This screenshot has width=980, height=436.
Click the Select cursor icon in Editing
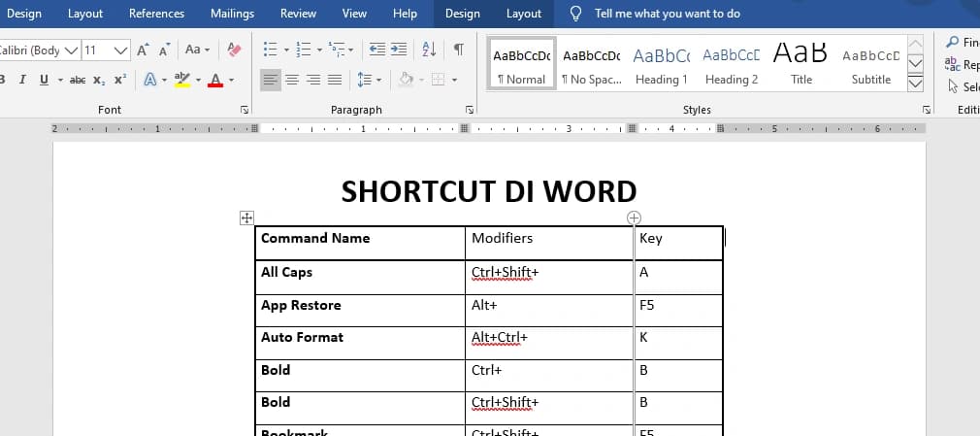(x=953, y=86)
